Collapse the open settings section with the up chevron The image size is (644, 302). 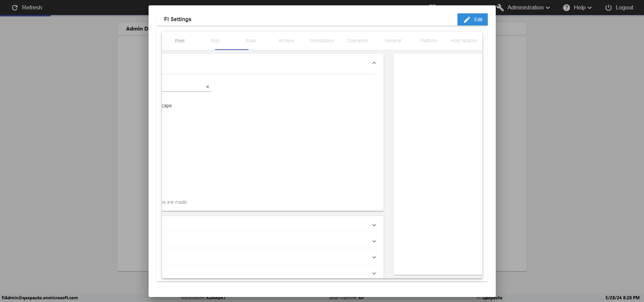374,63
